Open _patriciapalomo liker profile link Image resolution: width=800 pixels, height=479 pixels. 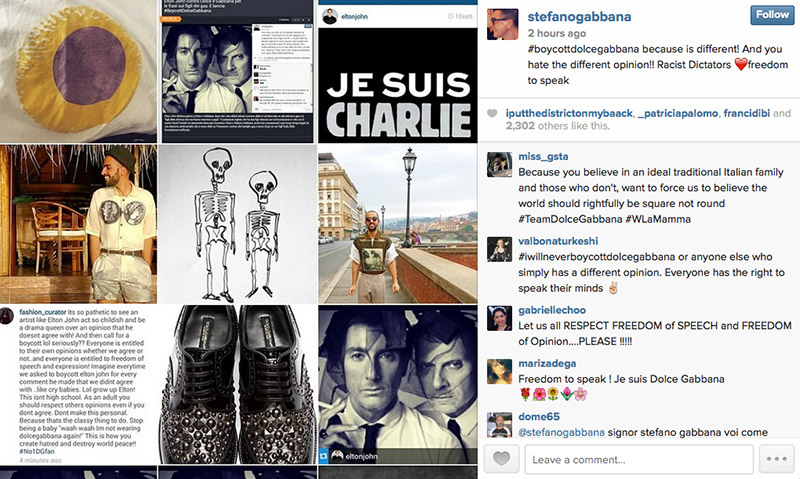click(x=678, y=113)
